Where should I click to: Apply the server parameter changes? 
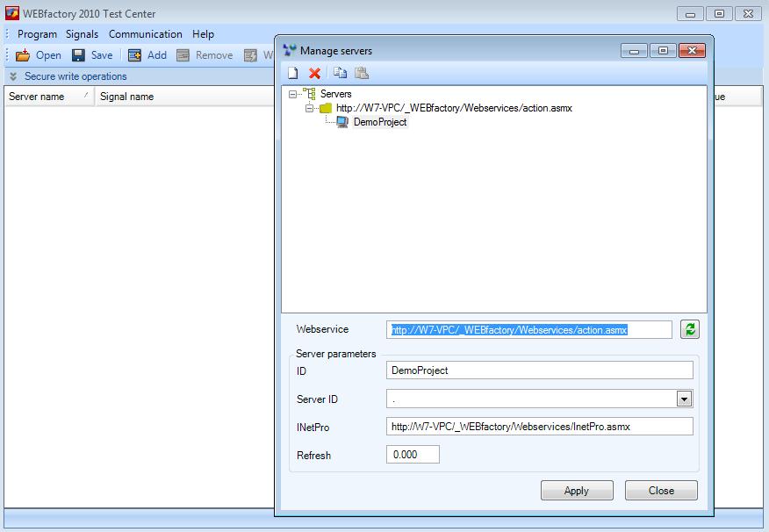click(577, 490)
